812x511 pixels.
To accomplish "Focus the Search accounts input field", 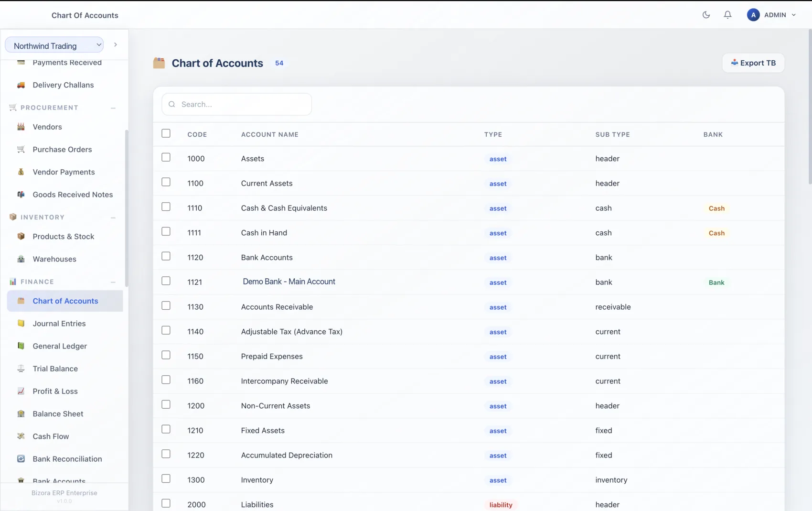I will point(237,104).
